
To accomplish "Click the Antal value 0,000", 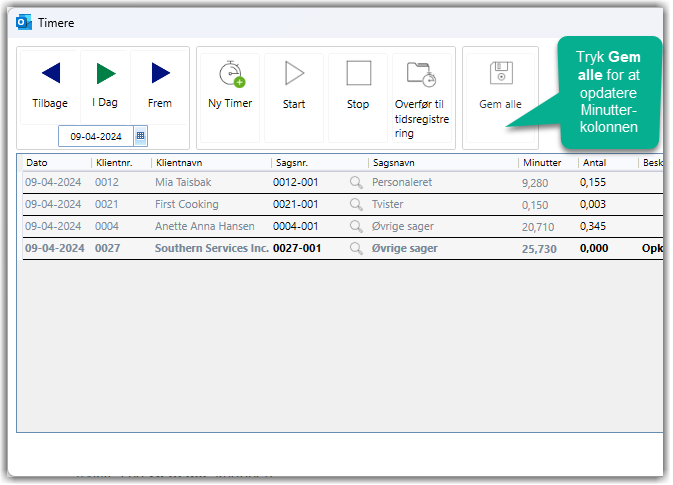I will (594, 248).
